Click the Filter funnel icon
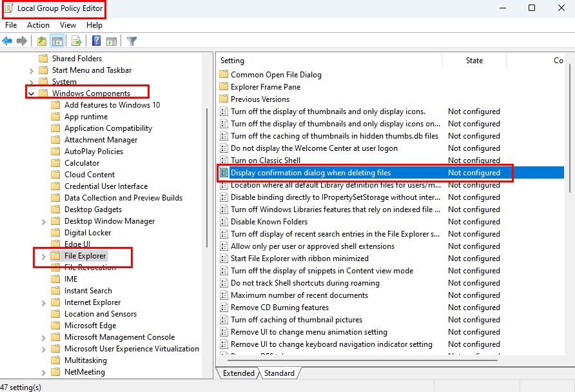This screenshot has height=392, width=575. (132, 41)
